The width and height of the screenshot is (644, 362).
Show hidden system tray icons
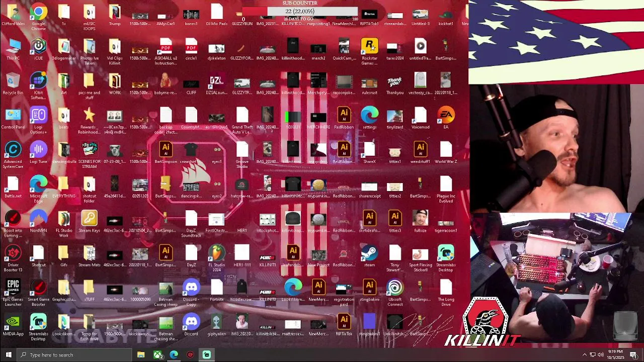[x=584, y=355]
